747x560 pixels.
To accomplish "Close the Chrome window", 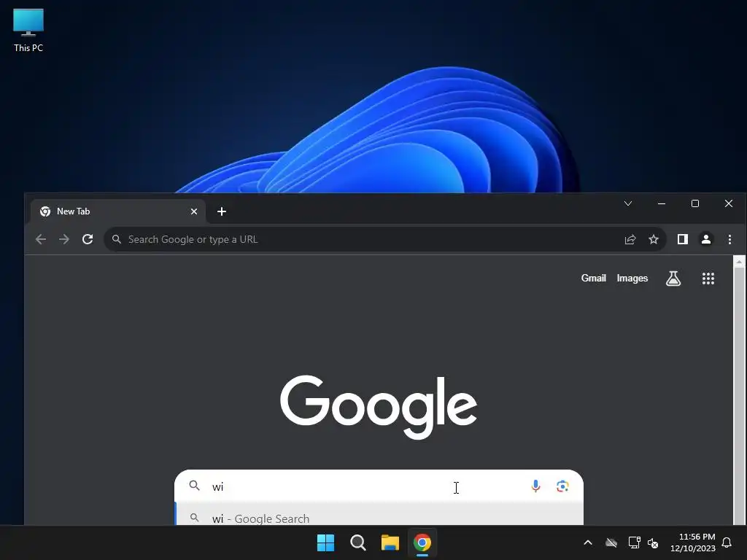I will (729, 204).
